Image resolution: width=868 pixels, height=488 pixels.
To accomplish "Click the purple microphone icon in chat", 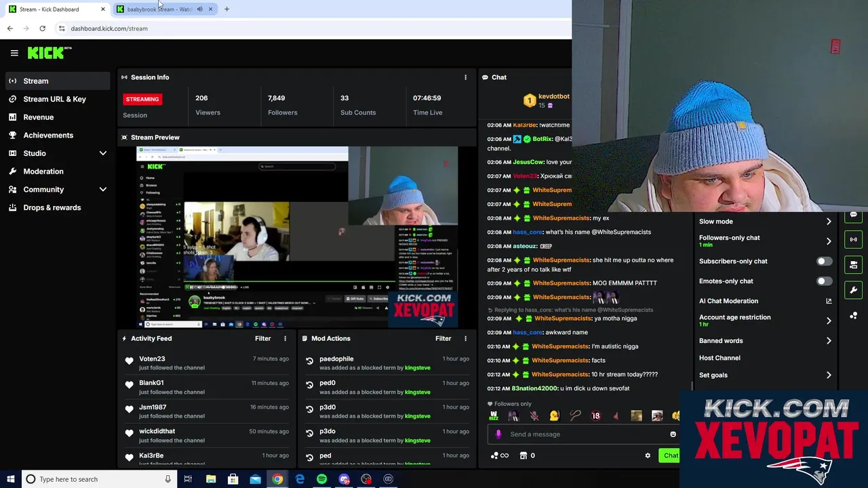I will pyautogui.click(x=498, y=434).
